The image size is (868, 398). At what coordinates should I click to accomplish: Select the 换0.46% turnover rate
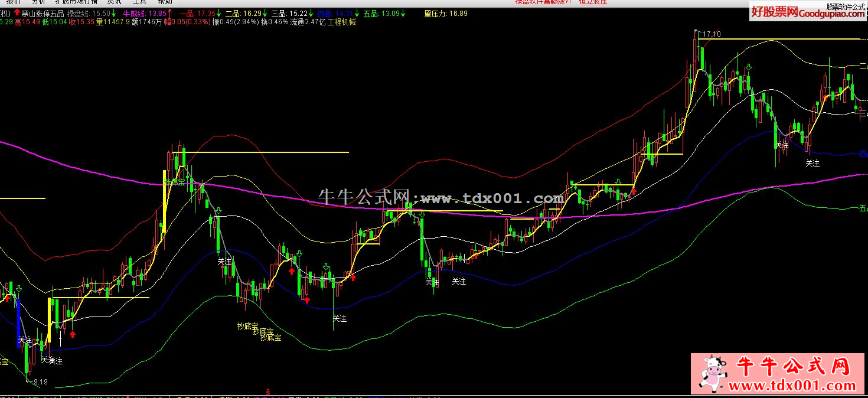point(275,22)
